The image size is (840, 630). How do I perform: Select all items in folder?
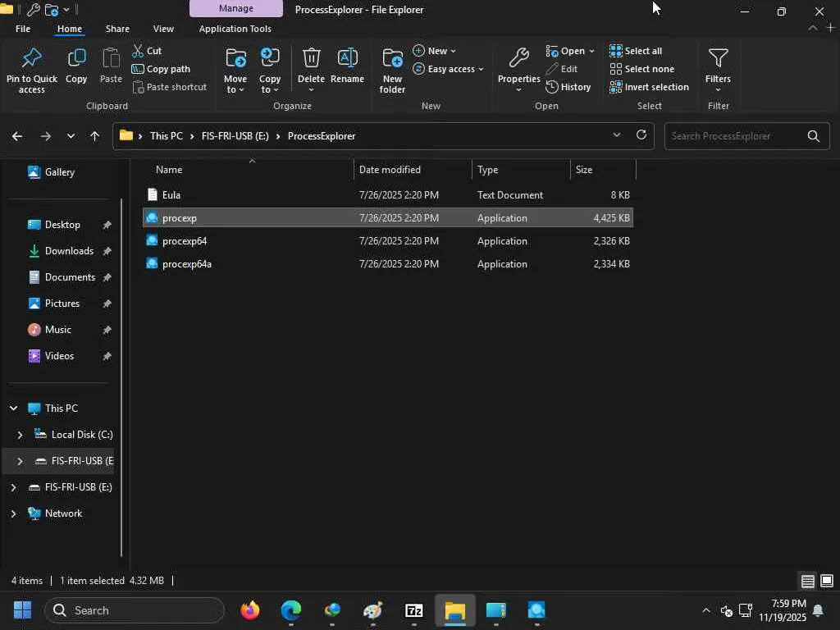[x=636, y=51]
